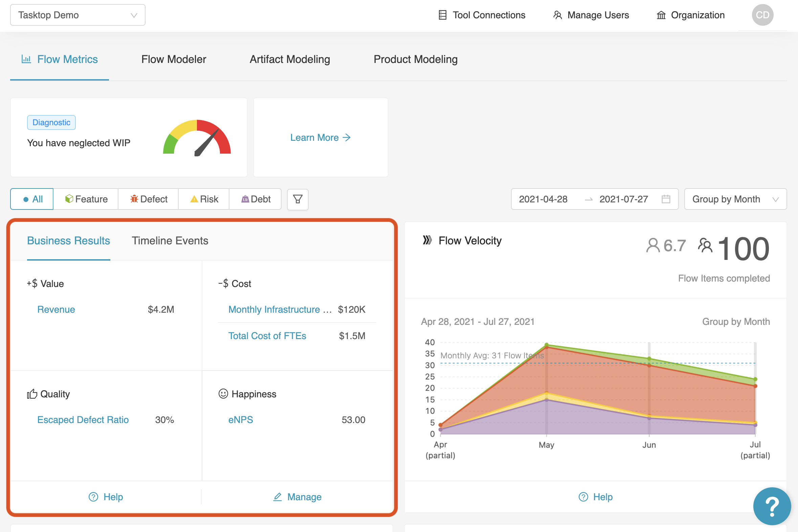This screenshot has height=532, width=798.
Task: Click the Defect bug icon
Action: click(x=134, y=199)
